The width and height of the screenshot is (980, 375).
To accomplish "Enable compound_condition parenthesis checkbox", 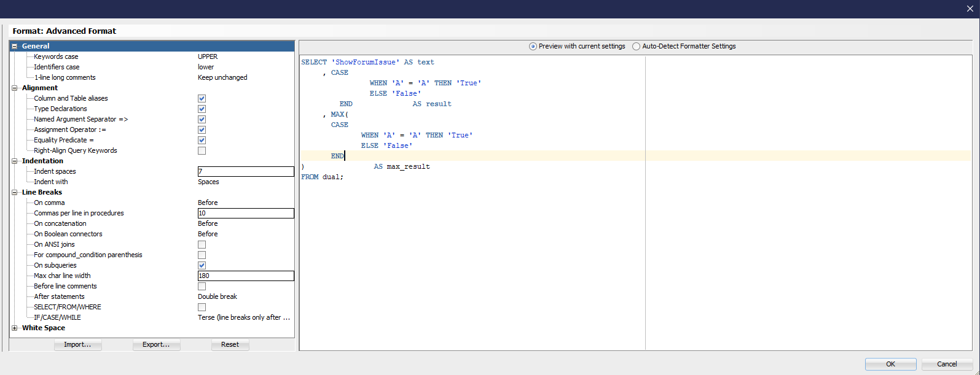I will (x=202, y=255).
